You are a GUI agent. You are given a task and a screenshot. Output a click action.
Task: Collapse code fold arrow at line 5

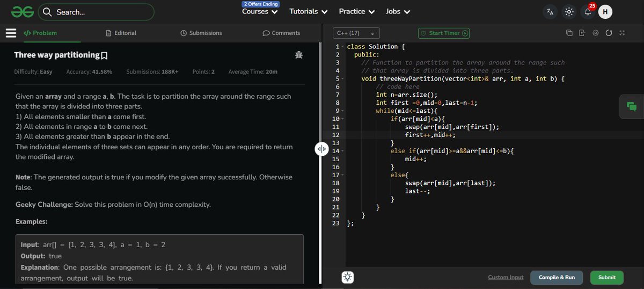click(x=342, y=78)
